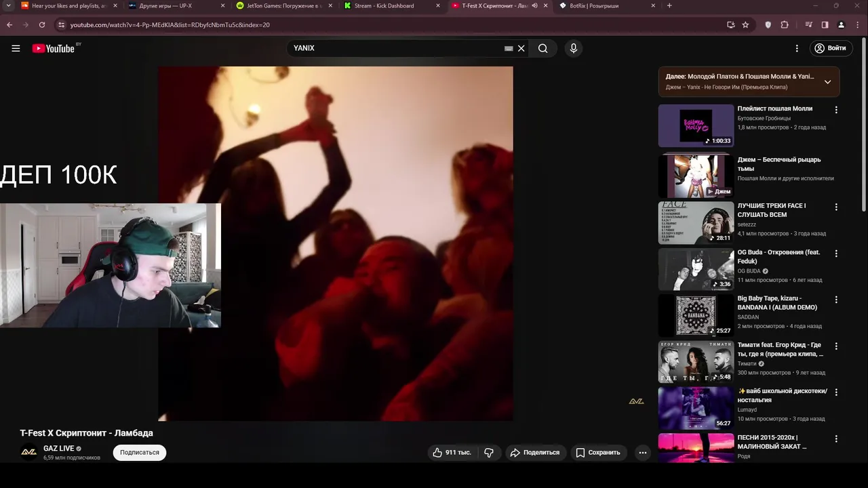Open the Тимати Где ты, где я title
This screenshot has width=868, height=488.
[x=781, y=349]
